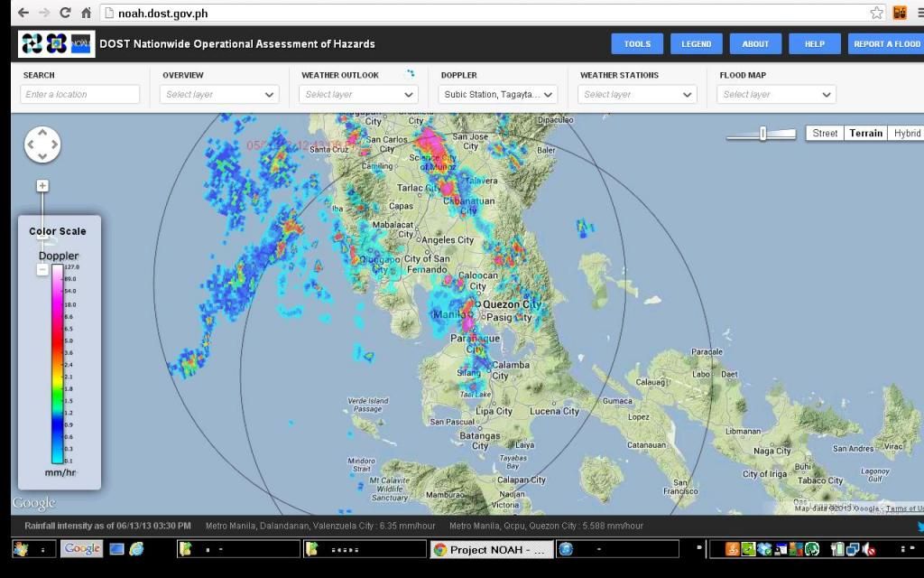The width and height of the screenshot is (924, 578).
Task: Click the speaker volume tray icon
Action: click(869, 549)
